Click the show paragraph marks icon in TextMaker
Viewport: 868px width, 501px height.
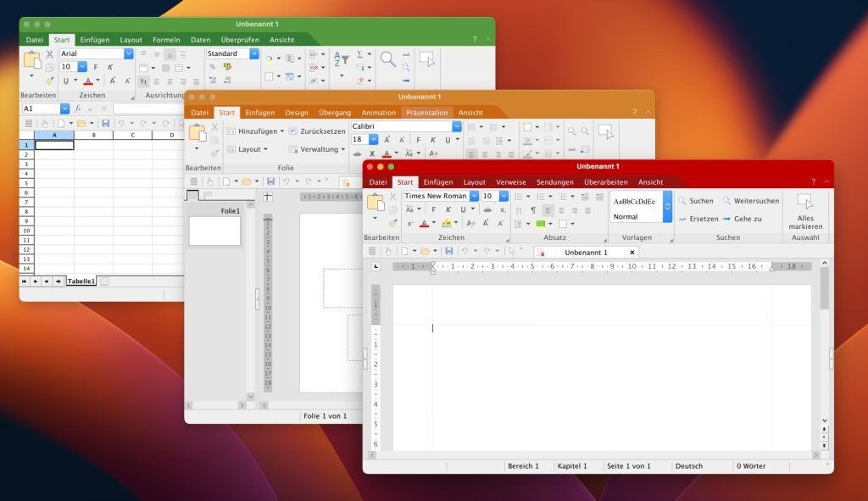pyautogui.click(x=531, y=209)
